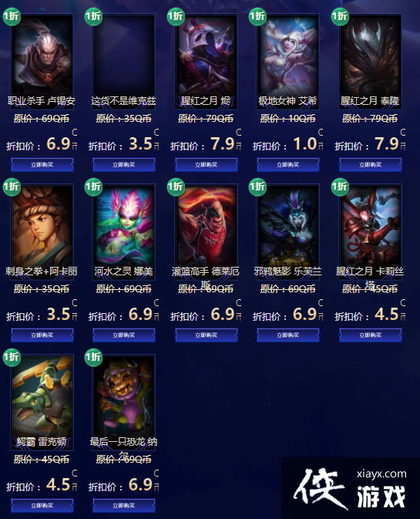The image size is (420, 519).
Task: Click the empty 这货不是维克兹 skin card
Action: coord(124,61)
